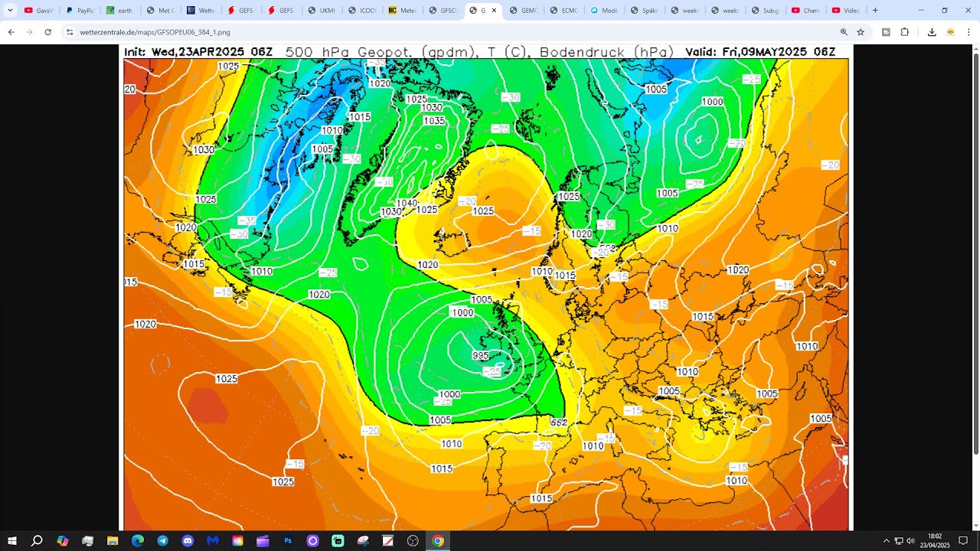The image size is (980, 551).
Task: Click the wetterzentrale.de URL address field
Action: (452, 32)
